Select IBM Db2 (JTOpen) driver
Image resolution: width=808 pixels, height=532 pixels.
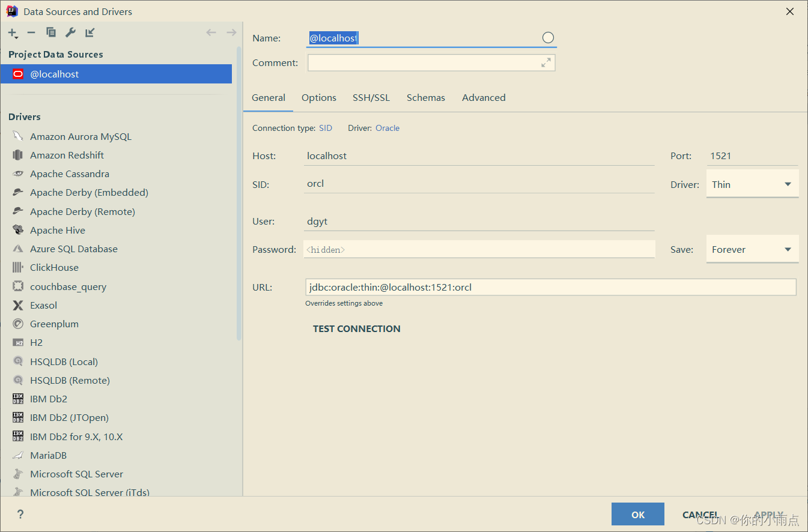(116, 417)
